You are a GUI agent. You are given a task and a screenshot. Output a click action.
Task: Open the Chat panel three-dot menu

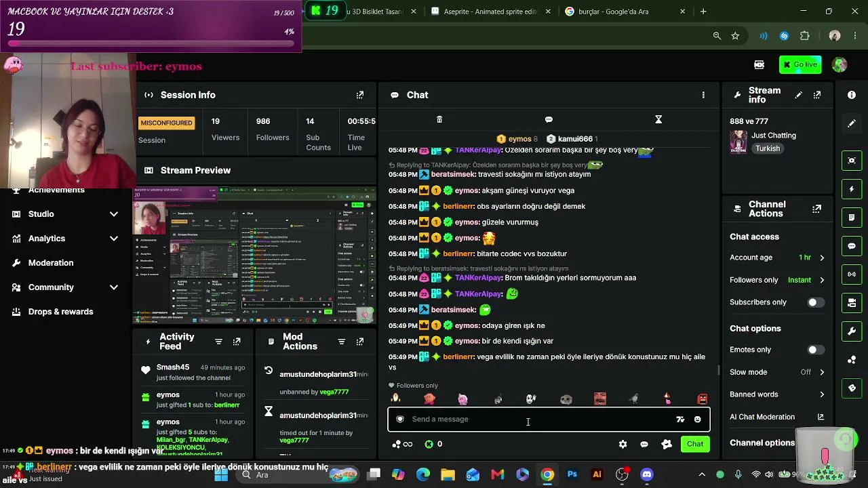click(703, 95)
